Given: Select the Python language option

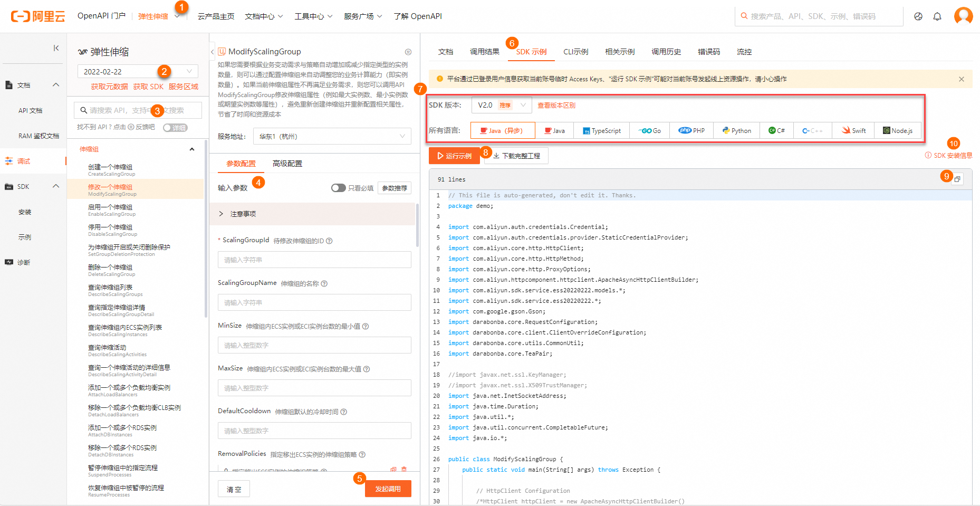Looking at the screenshot, I should tap(737, 130).
